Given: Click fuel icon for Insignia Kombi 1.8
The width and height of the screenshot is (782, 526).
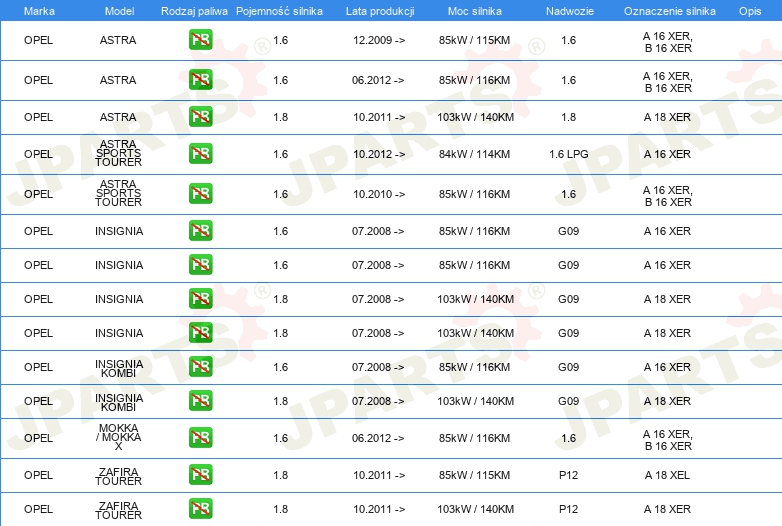Looking at the screenshot, I should tap(200, 401).
